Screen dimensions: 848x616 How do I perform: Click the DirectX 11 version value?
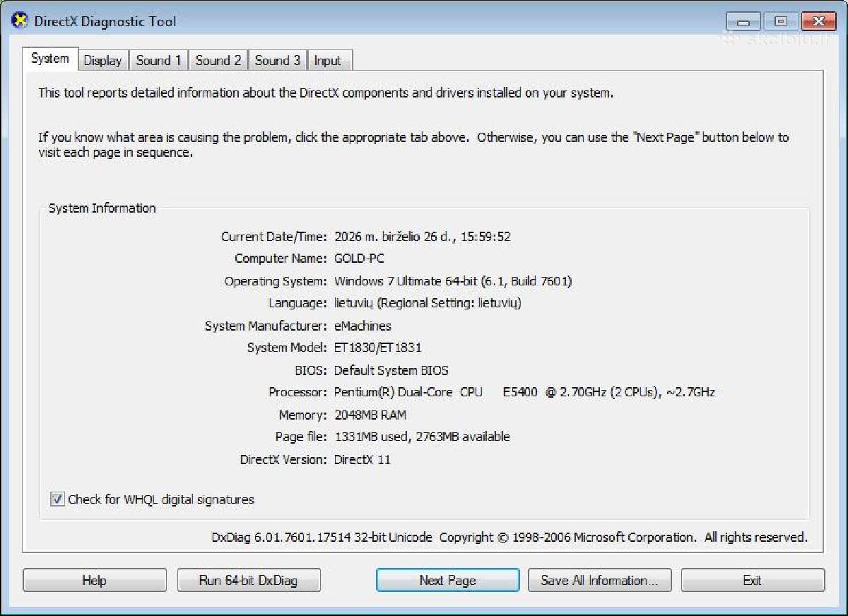(x=363, y=460)
